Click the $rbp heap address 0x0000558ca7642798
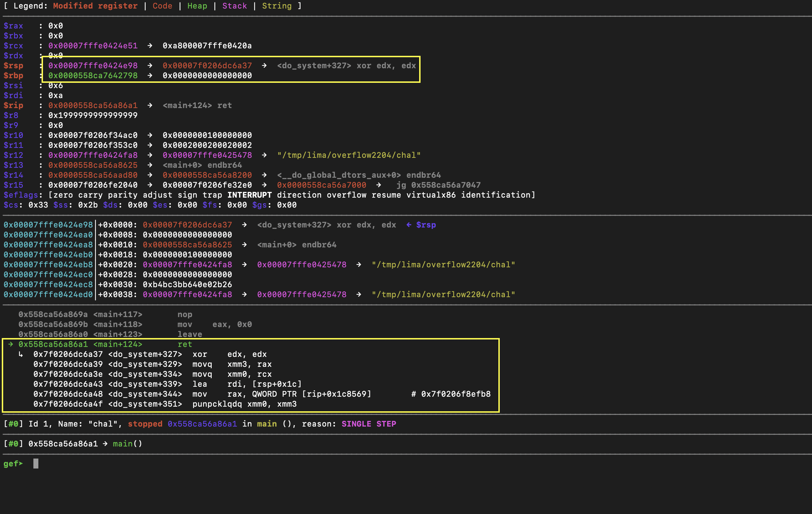The height and width of the screenshot is (514, 812). [93, 76]
